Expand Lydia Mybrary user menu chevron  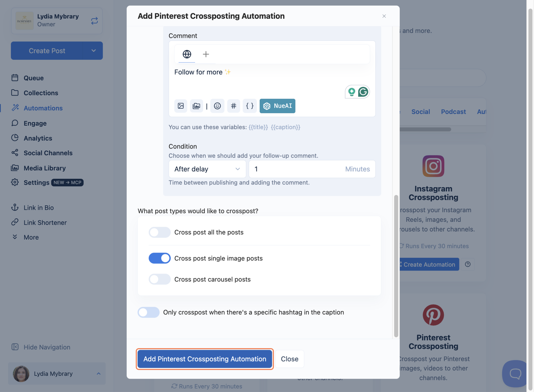99,373
